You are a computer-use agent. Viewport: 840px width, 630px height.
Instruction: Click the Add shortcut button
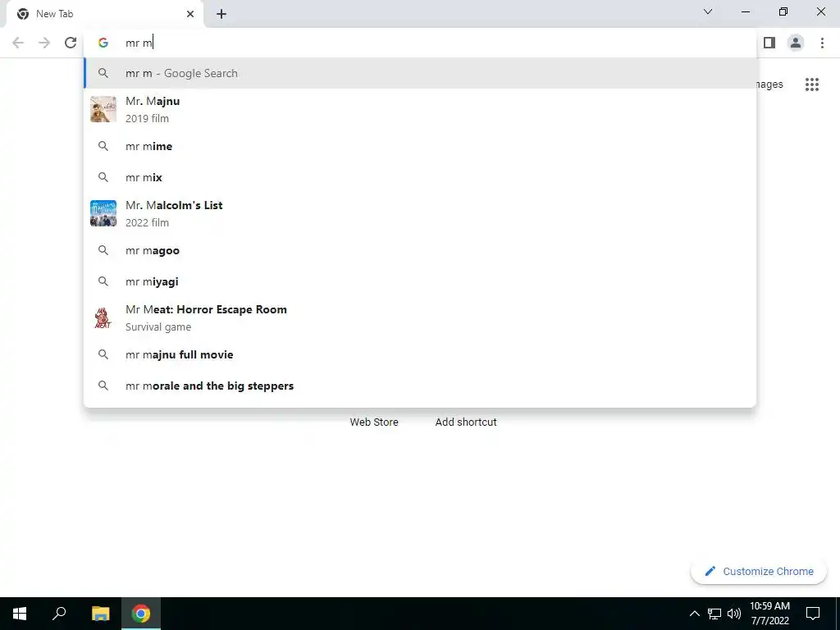click(466, 422)
